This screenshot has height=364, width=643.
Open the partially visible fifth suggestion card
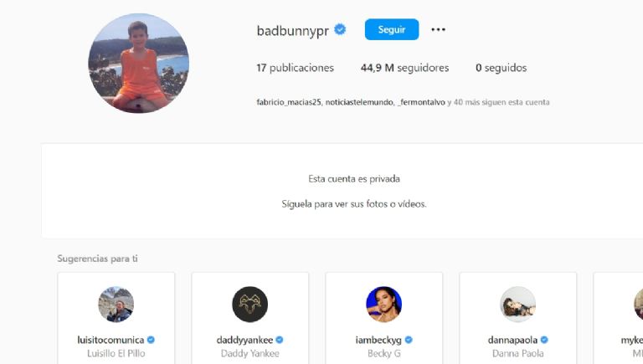pyautogui.click(x=619, y=318)
